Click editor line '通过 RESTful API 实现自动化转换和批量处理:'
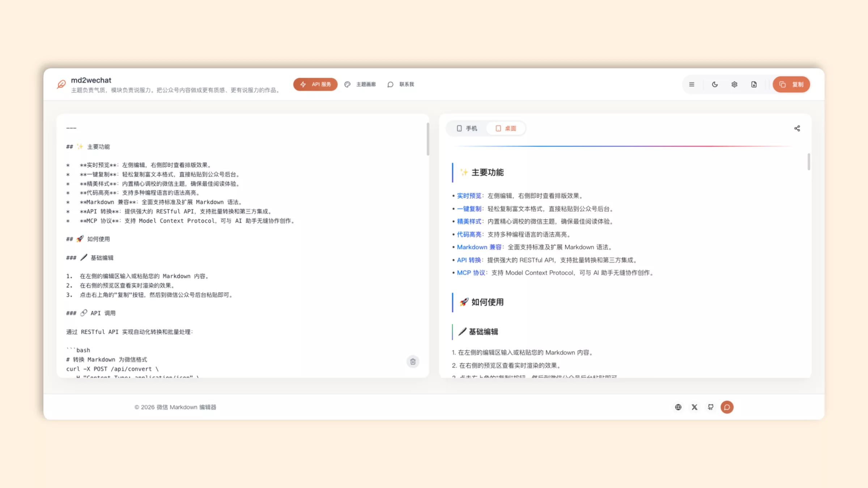868x488 pixels. pos(129,332)
